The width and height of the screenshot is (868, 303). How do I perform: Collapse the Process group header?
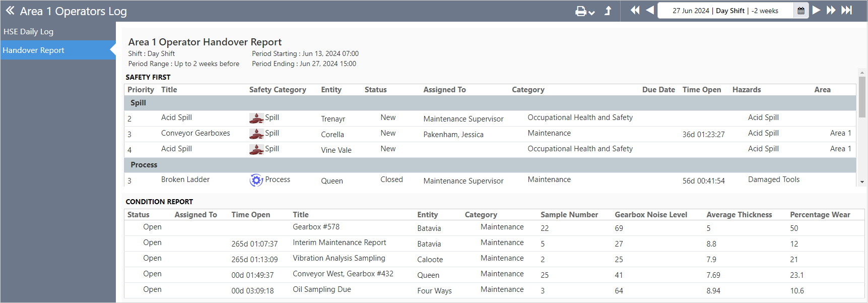pyautogui.click(x=144, y=165)
